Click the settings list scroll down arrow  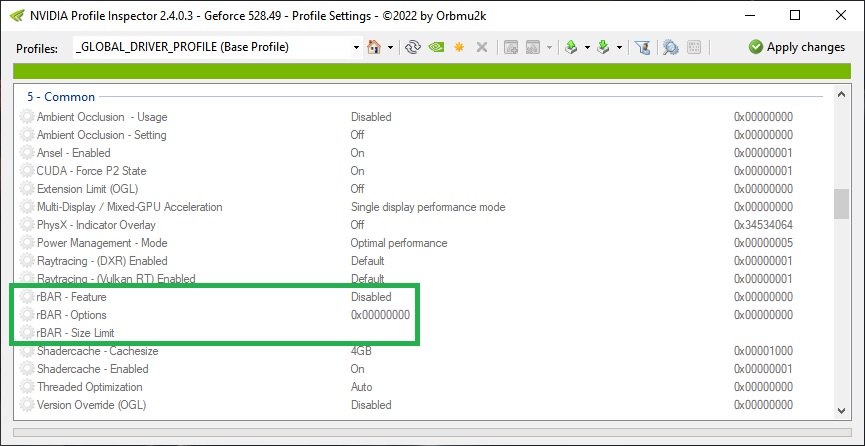[841, 410]
